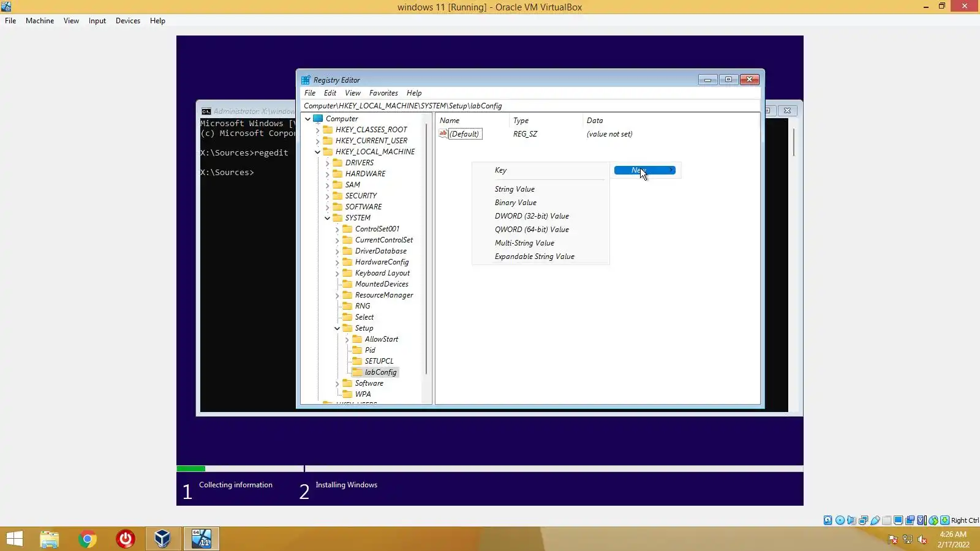Launch Google Chrome from the taskbar
Screen dimensions: 980x551
(88, 539)
